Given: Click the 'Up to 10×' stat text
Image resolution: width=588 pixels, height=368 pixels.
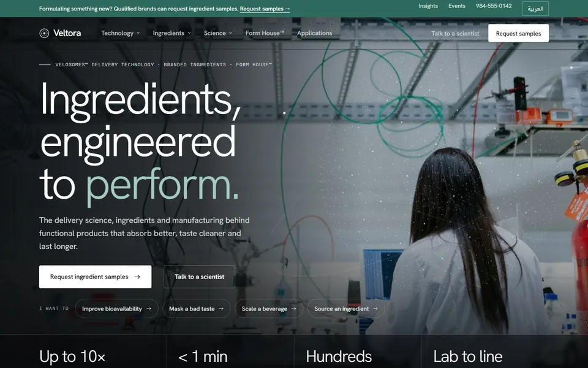Looking at the screenshot, I should [72, 357].
